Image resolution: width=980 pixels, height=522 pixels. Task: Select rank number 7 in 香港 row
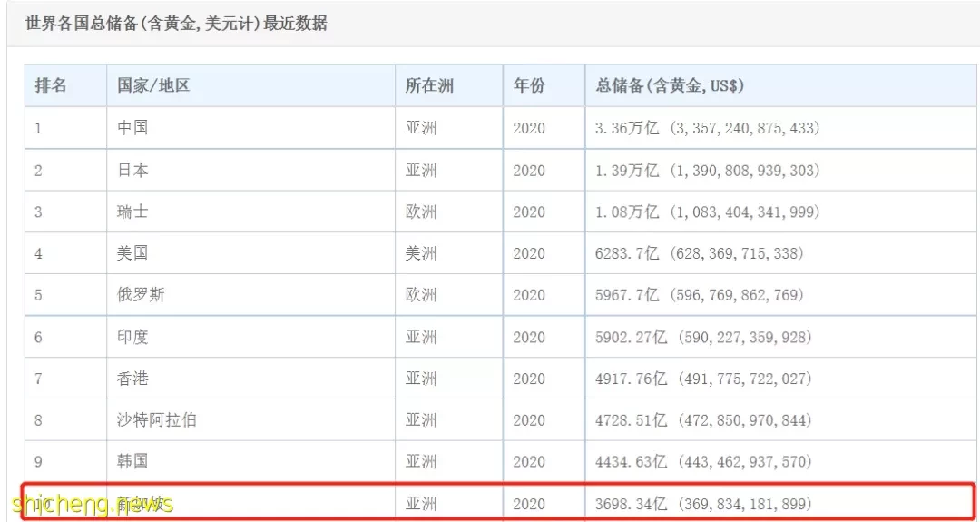[x=38, y=379]
